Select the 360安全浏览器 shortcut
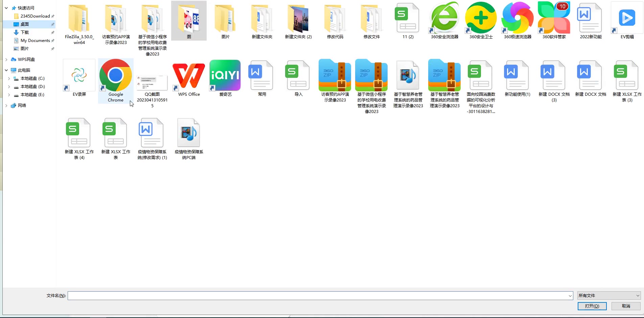 [444, 21]
